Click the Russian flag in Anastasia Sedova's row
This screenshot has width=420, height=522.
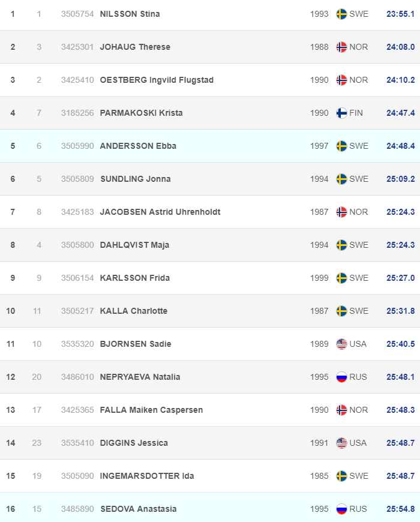[x=341, y=509]
